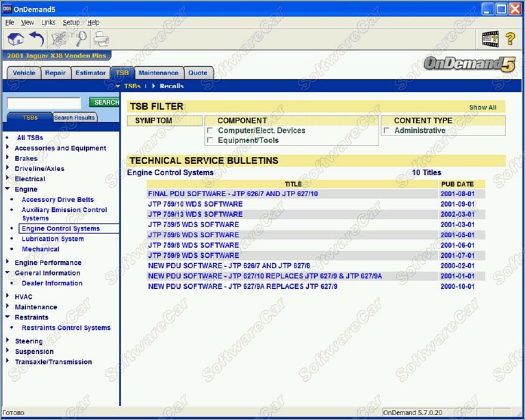Click the blue Back arrow icon
This screenshot has width=525, height=420.
37,39
